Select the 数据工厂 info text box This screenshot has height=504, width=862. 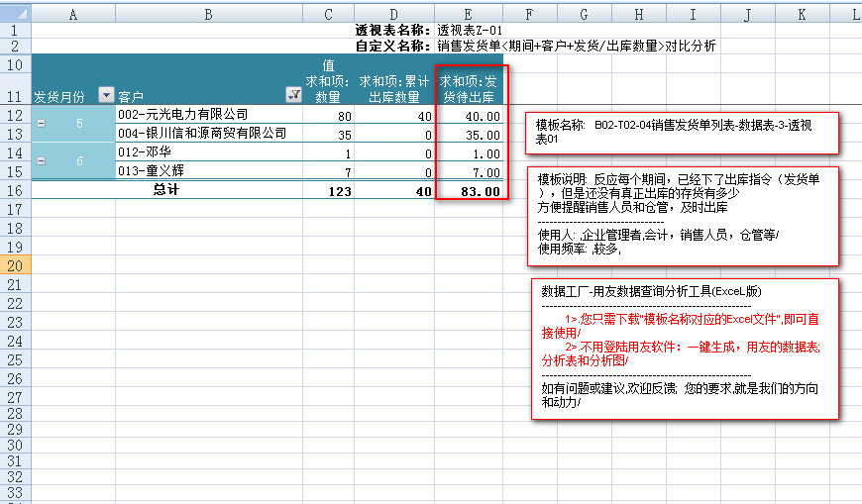[682, 348]
